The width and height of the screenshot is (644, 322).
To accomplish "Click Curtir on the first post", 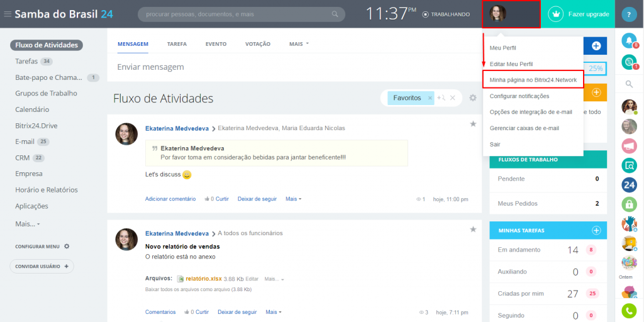I will click(x=222, y=199).
